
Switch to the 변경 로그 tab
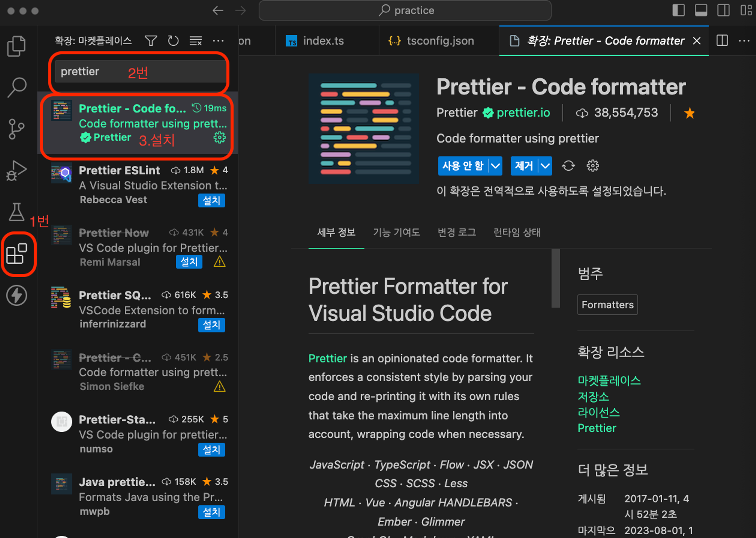pyautogui.click(x=457, y=232)
